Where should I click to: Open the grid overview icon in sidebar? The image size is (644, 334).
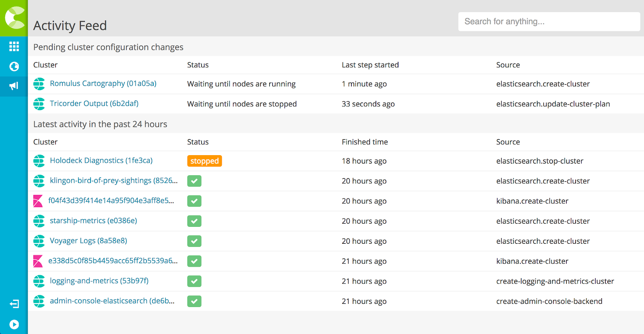(14, 46)
